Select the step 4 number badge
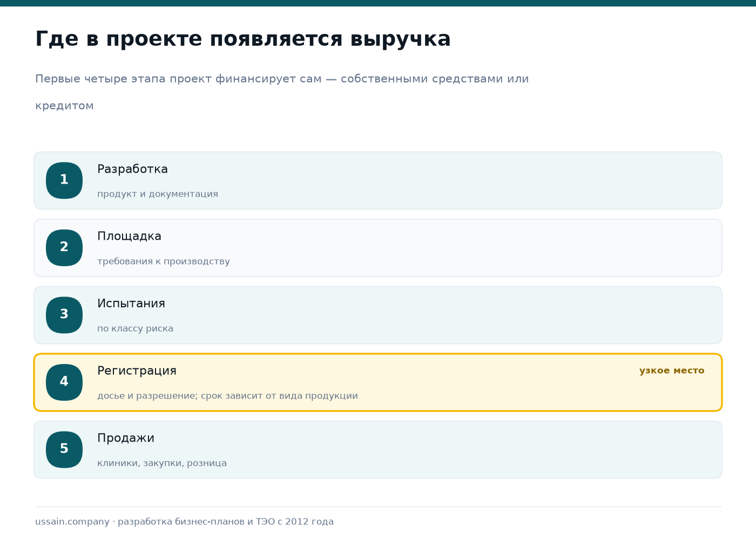 pos(64,382)
